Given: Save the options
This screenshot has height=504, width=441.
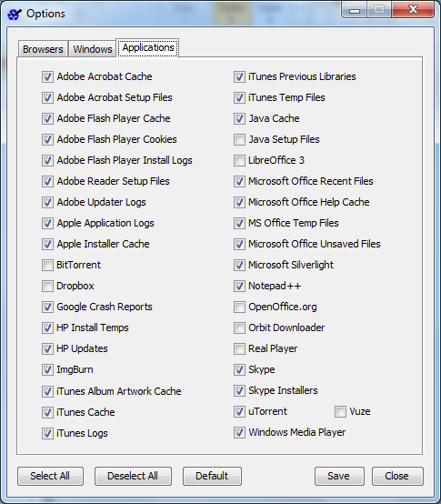Looking at the screenshot, I should click(339, 476).
